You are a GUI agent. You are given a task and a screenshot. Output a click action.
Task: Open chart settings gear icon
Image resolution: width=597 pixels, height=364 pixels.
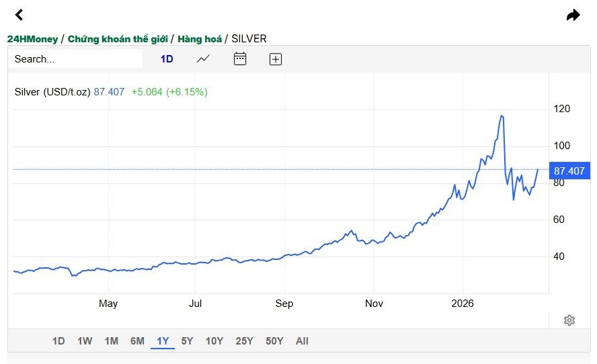569,320
